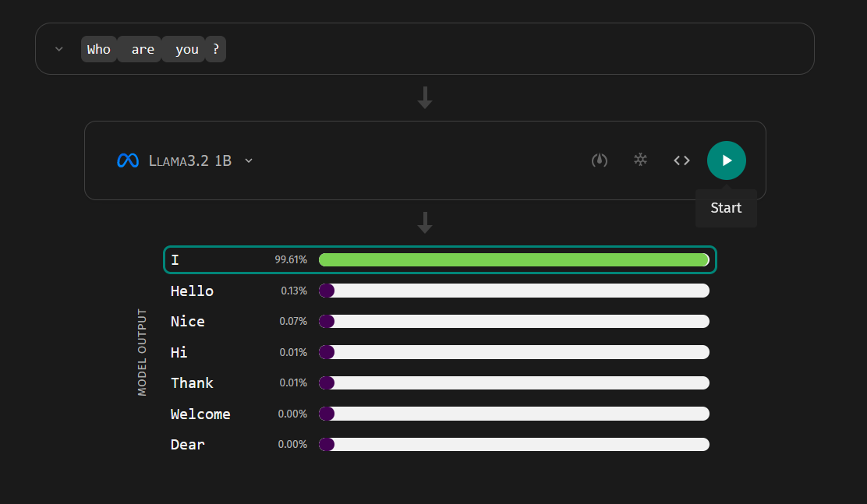Choose the "I" output token row
This screenshot has width=867, height=504.
441,259
